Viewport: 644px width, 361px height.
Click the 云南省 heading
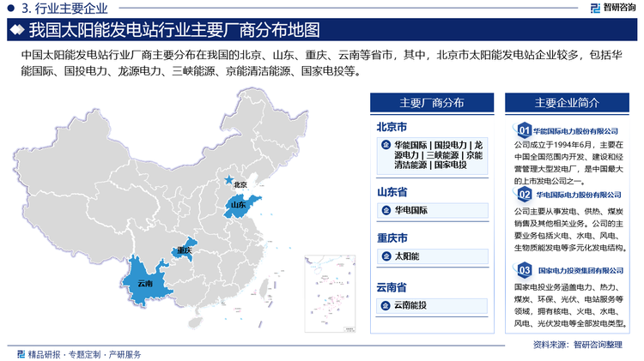pos(392,287)
